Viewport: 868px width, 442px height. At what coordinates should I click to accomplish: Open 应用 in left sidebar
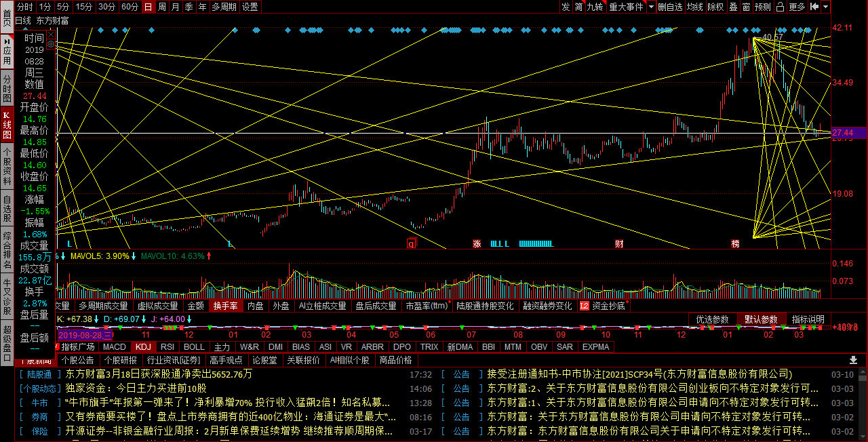coord(7,51)
